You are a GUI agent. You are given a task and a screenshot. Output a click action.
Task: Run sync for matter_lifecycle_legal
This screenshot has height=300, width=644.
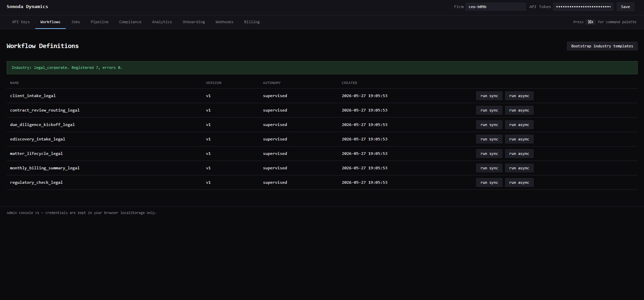pos(489,154)
